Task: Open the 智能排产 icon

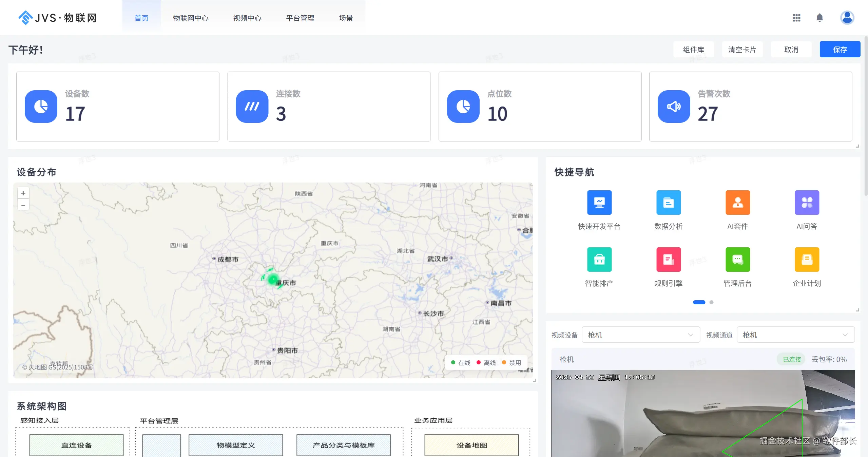Action: pos(599,260)
